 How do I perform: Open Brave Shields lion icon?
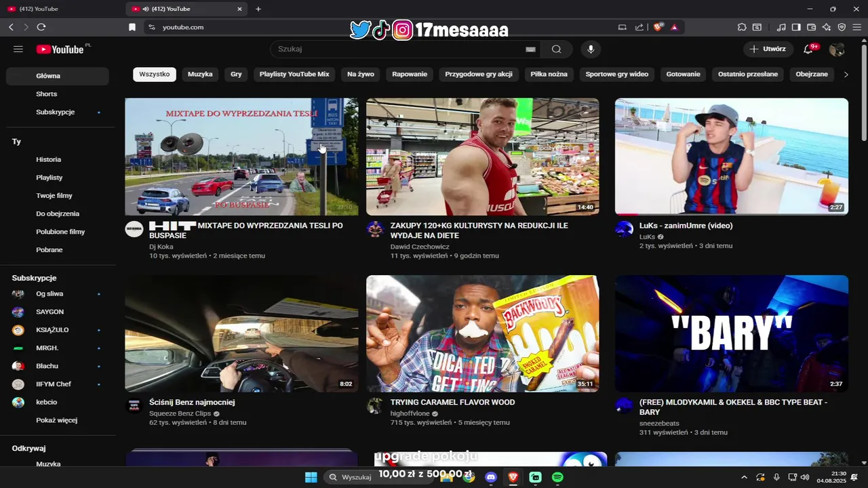[x=658, y=27]
